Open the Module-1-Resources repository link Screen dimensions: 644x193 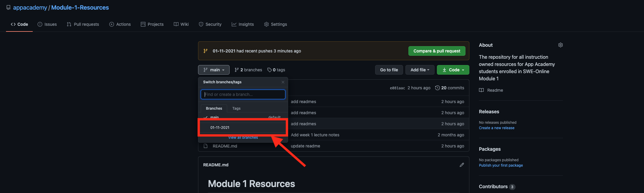(x=80, y=7)
